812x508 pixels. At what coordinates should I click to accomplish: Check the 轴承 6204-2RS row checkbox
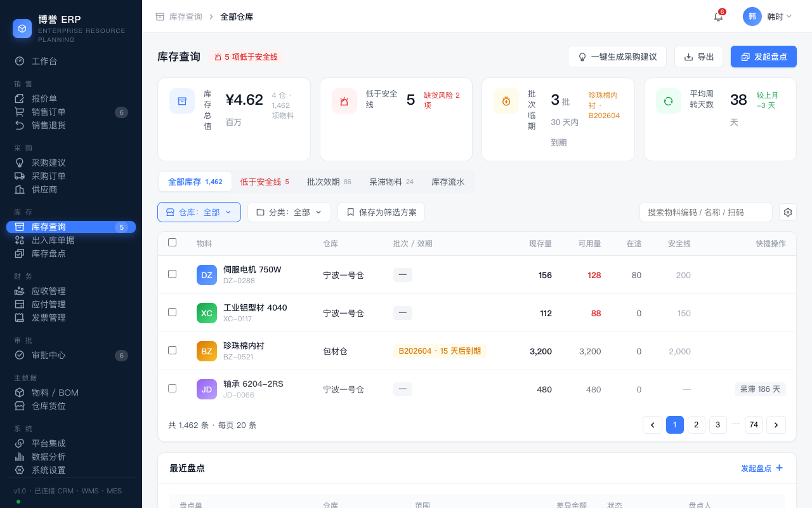click(172, 388)
